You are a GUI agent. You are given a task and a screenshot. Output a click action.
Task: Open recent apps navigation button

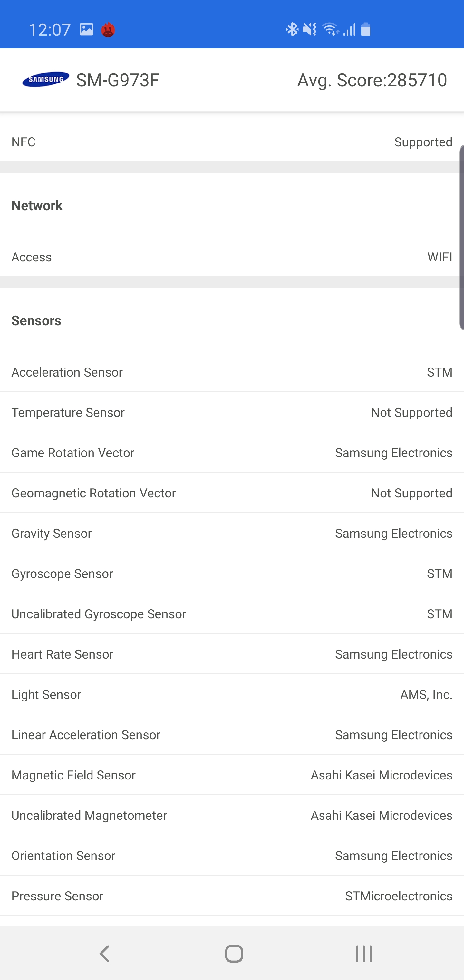pyautogui.click(x=363, y=953)
